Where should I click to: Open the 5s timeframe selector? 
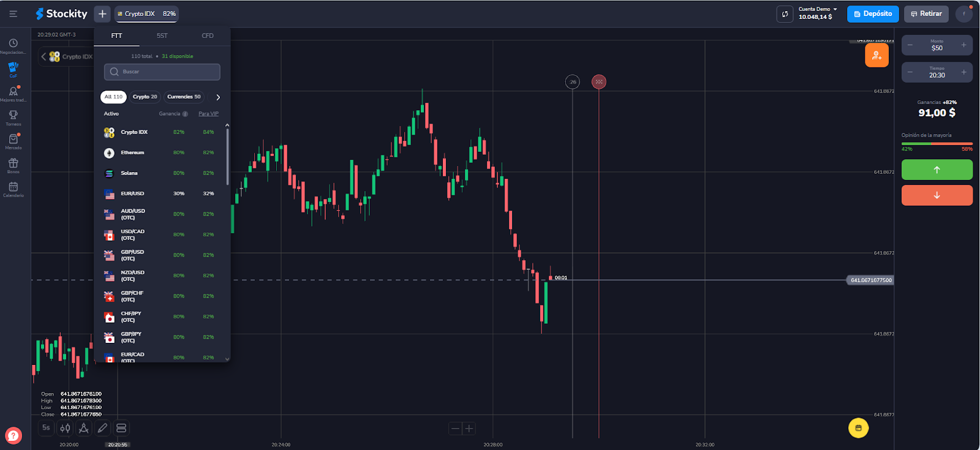click(46, 428)
